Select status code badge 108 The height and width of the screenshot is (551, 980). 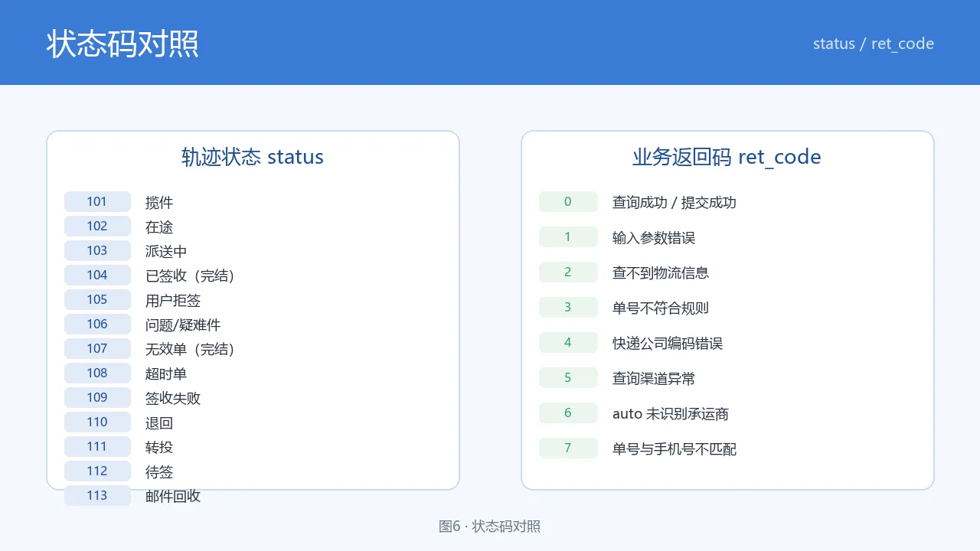click(97, 373)
